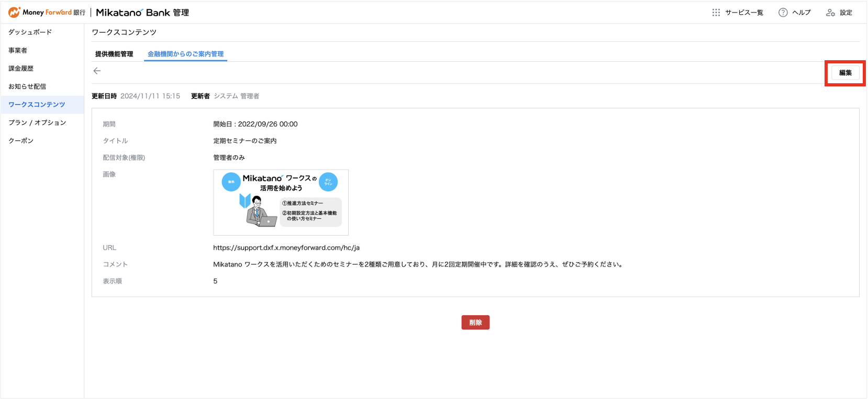Image resolution: width=868 pixels, height=399 pixels.
Task: Click the comment text about Mikatano ワークス seminars
Action: (x=419, y=264)
